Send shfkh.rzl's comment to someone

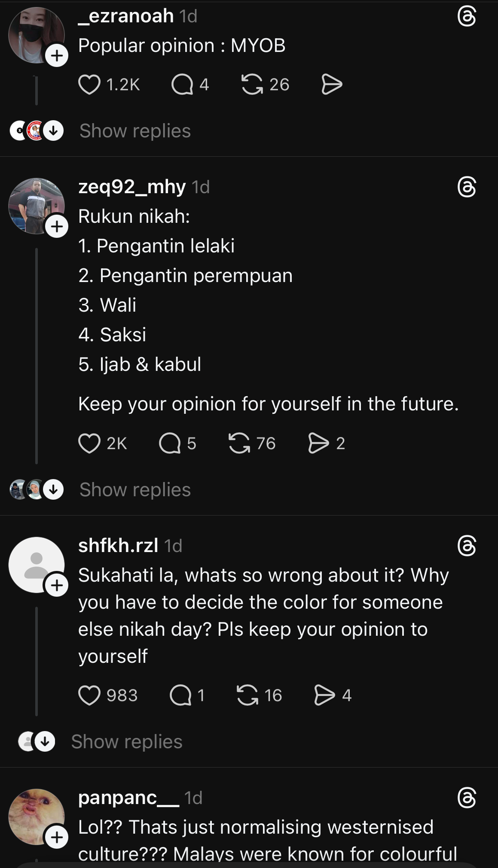324,695
